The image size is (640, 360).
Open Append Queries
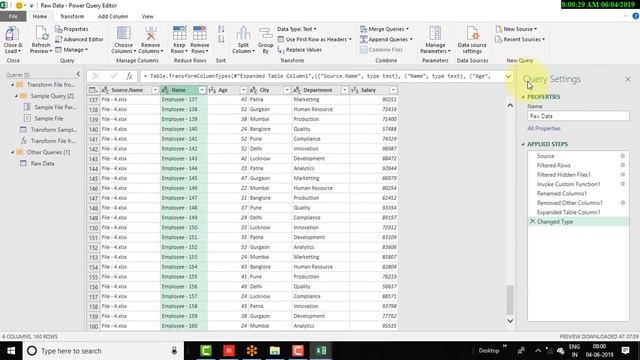click(387, 39)
